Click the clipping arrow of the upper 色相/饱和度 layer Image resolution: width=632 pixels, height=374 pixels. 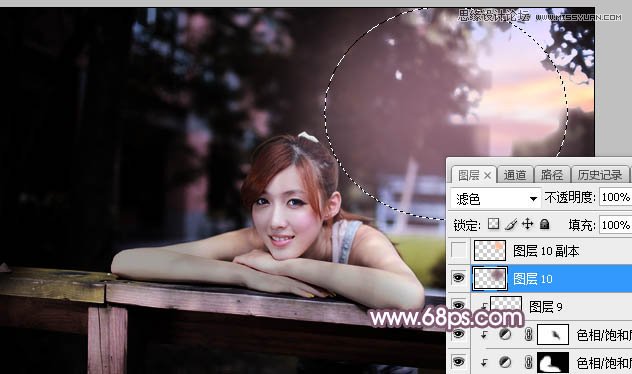tap(484, 335)
